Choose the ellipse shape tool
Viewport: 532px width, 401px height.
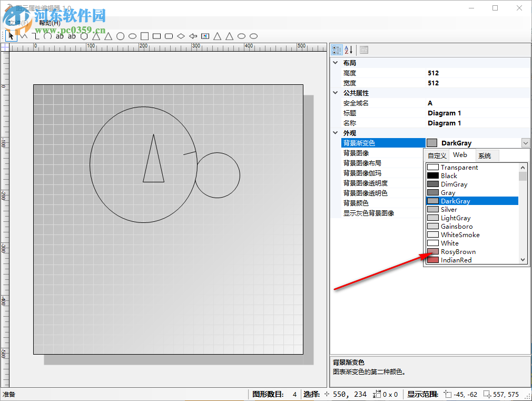[132, 36]
